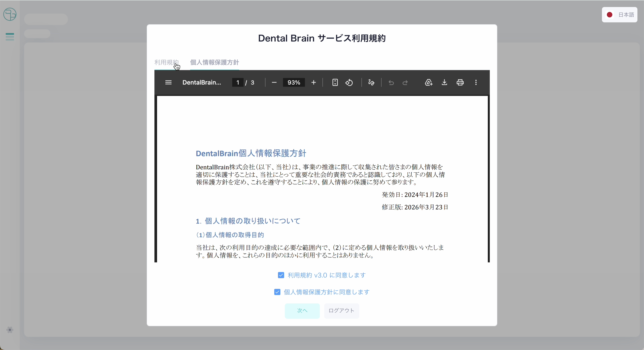Image resolution: width=644 pixels, height=350 pixels.
Task: Click the fit to page icon
Action: (x=335, y=82)
